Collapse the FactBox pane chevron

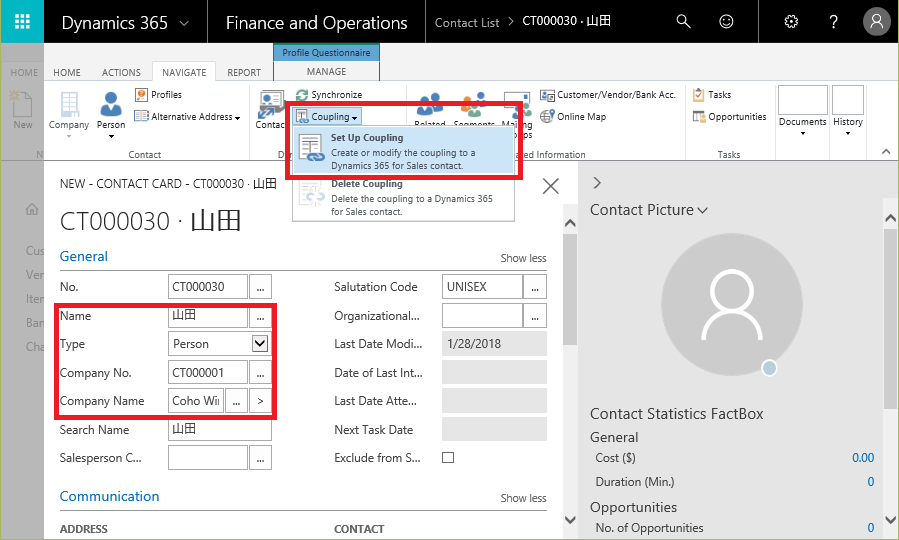tap(597, 183)
